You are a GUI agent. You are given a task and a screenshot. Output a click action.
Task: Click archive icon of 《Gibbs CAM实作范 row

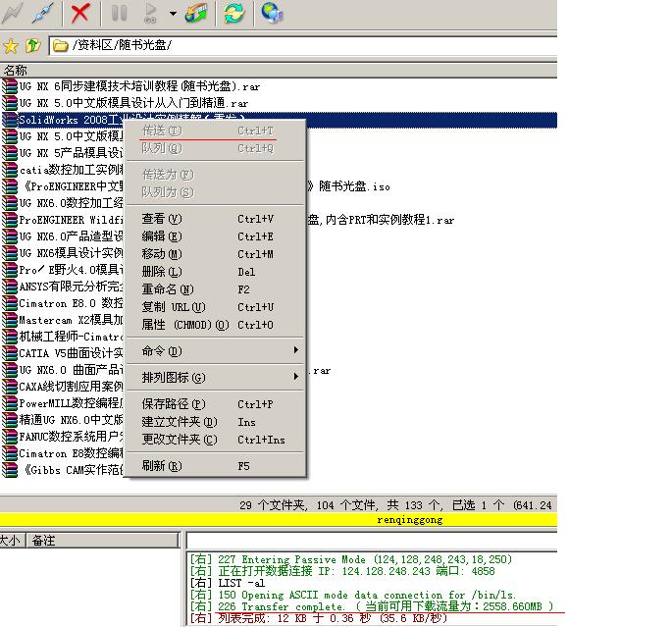10,470
